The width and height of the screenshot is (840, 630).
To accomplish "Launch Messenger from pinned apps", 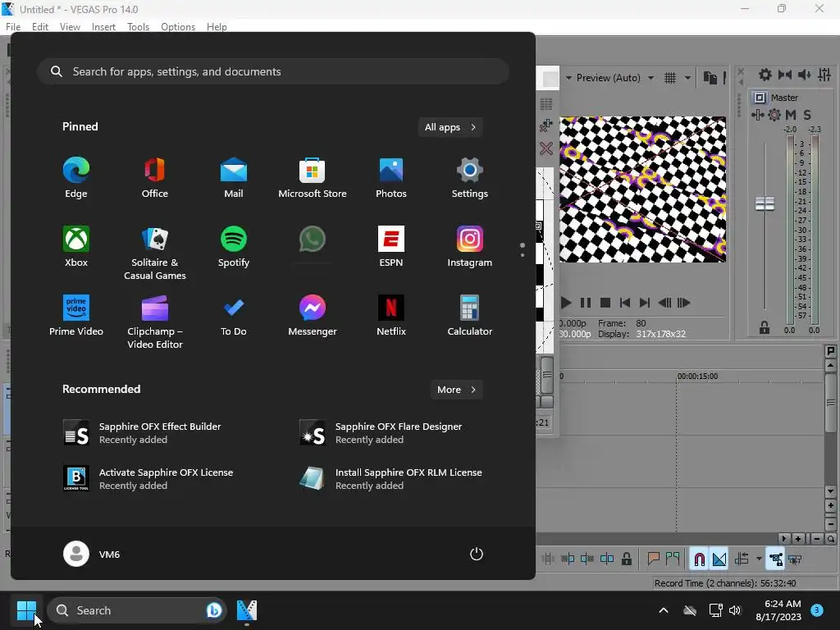I will 313,316.
